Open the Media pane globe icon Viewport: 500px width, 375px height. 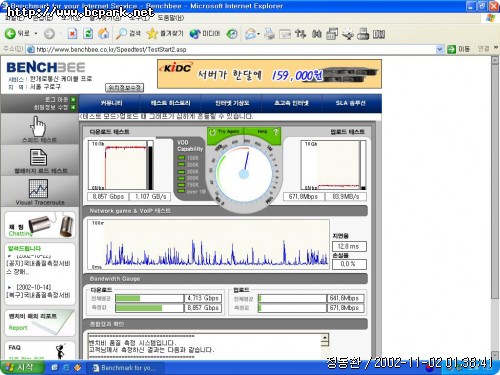coord(195,34)
